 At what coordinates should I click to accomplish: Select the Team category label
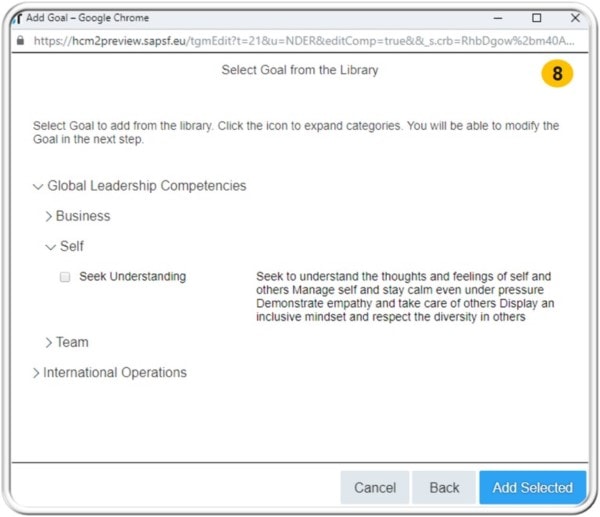click(x=72, y=342)
